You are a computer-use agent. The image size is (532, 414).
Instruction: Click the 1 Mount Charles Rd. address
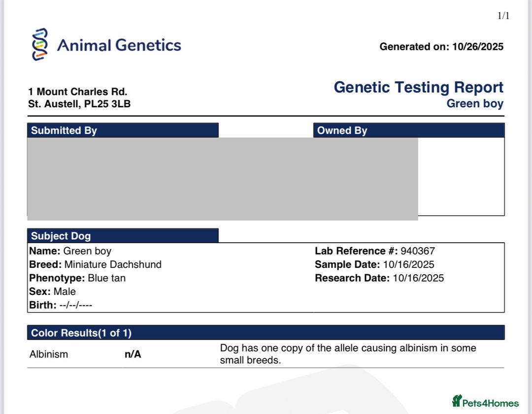(78, 92)
